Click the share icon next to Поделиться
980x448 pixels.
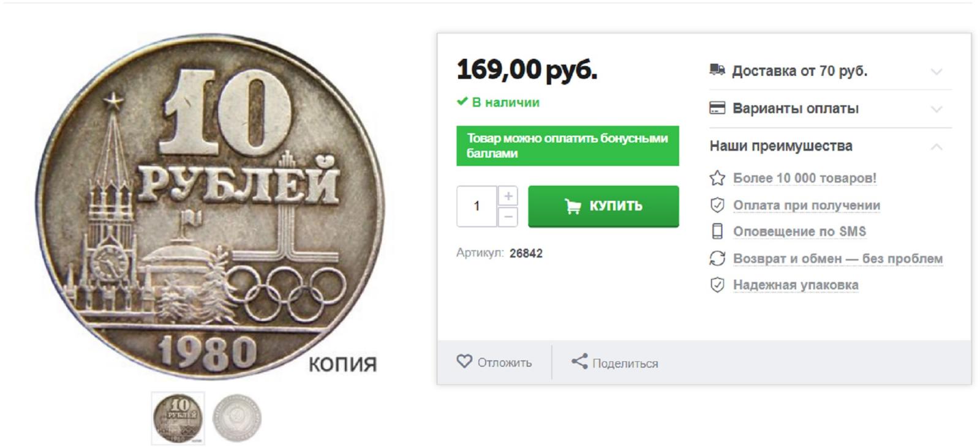(x=579, y=362)
